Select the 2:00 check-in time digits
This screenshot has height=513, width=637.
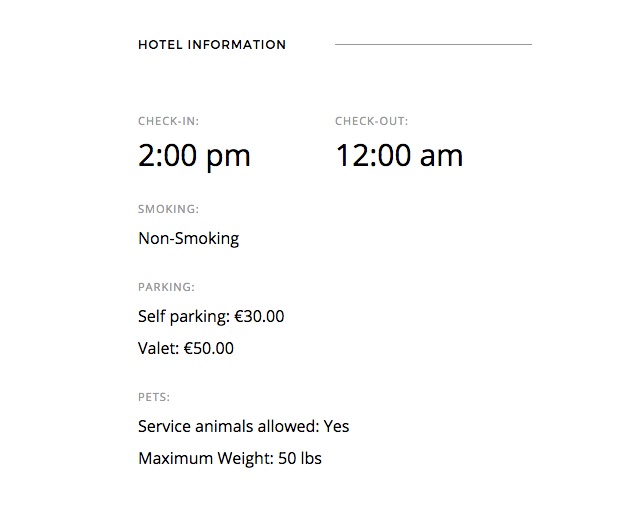tap(166, 156)
